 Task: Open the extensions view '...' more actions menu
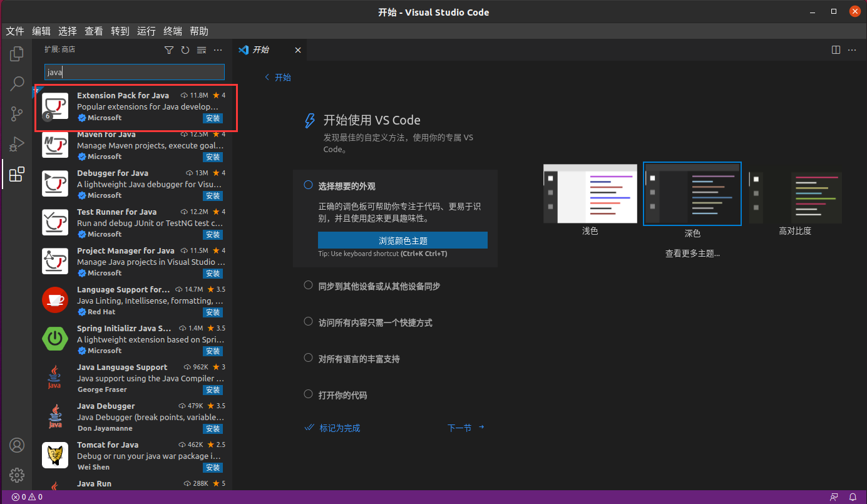tap(217, 50)
